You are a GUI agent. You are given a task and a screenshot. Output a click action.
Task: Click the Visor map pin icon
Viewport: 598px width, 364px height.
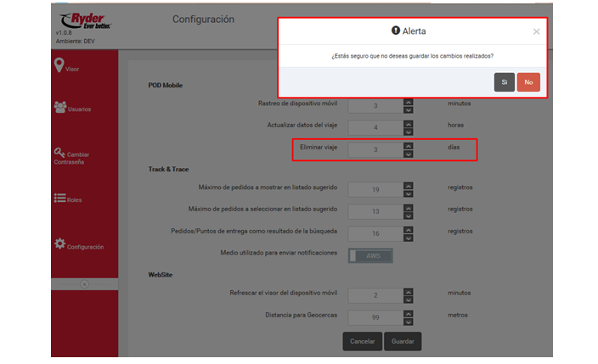pos(59,65)
